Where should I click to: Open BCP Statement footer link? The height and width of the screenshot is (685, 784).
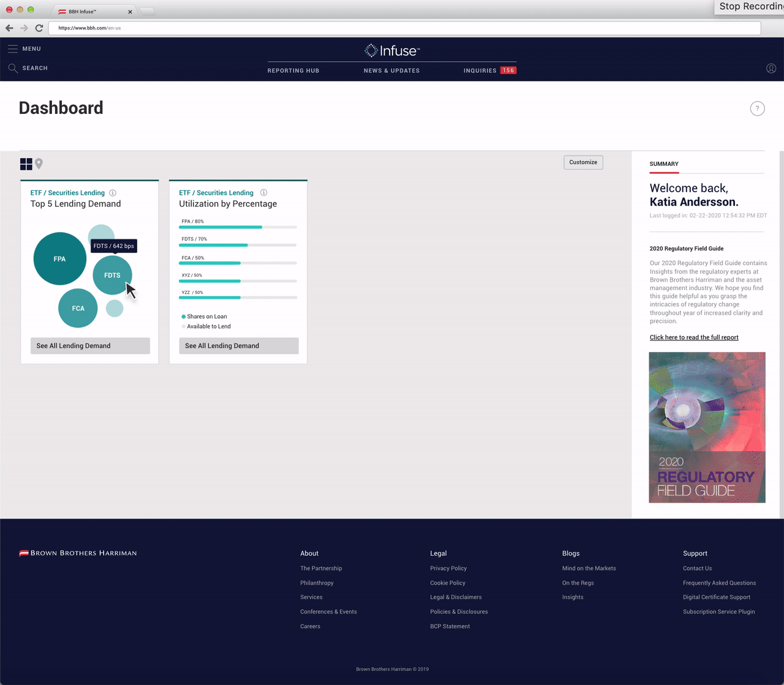click(x=450, y=626)
